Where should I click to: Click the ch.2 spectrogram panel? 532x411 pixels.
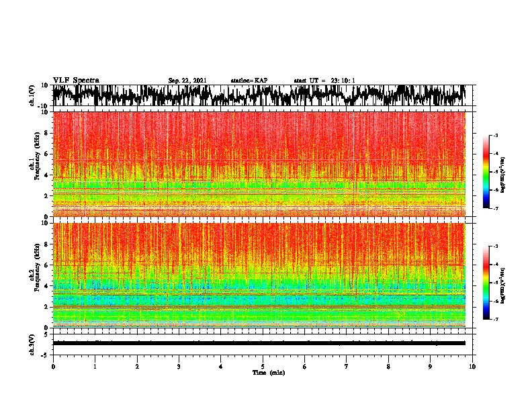coord(259,275)
